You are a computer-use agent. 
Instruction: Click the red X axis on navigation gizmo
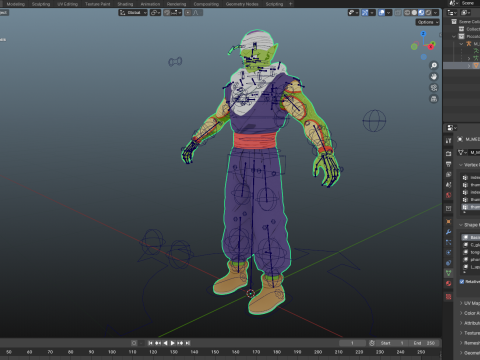(x=431, y=46)
